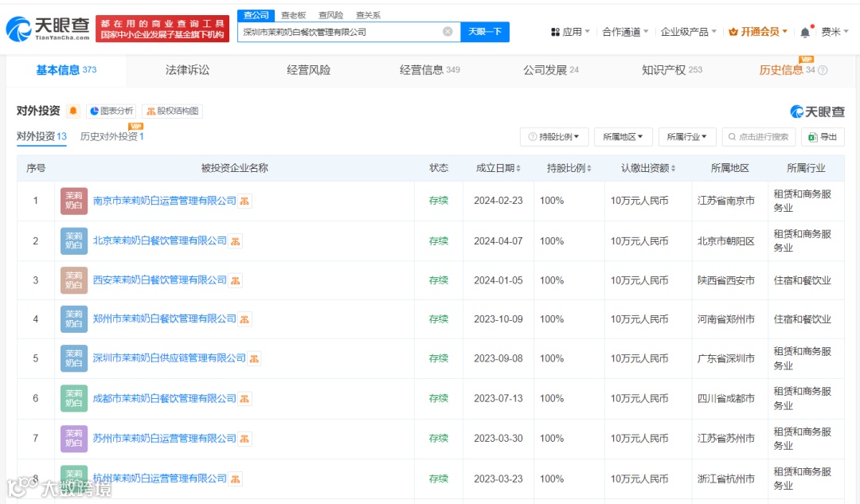Sort table by 成立日期 column

(x=498, y=168)
